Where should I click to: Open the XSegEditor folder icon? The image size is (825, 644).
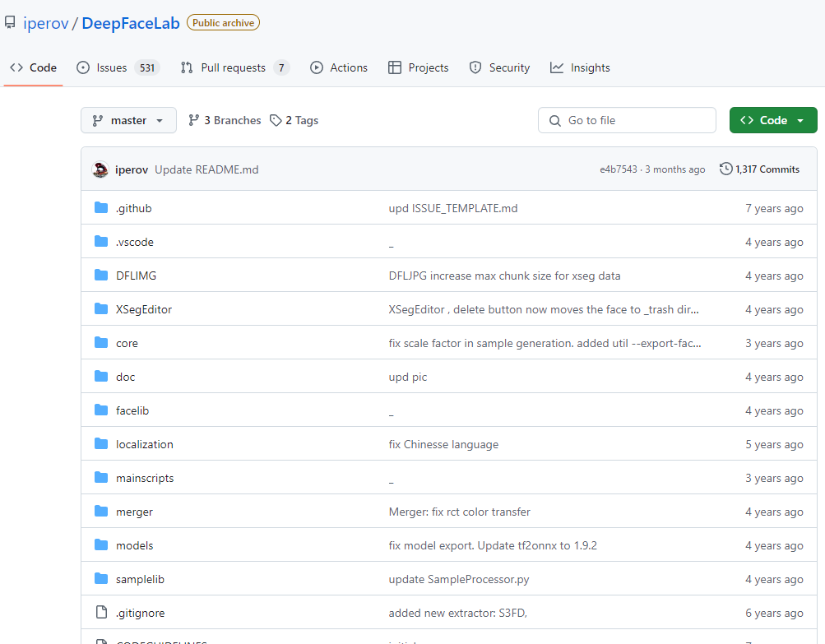101,309
